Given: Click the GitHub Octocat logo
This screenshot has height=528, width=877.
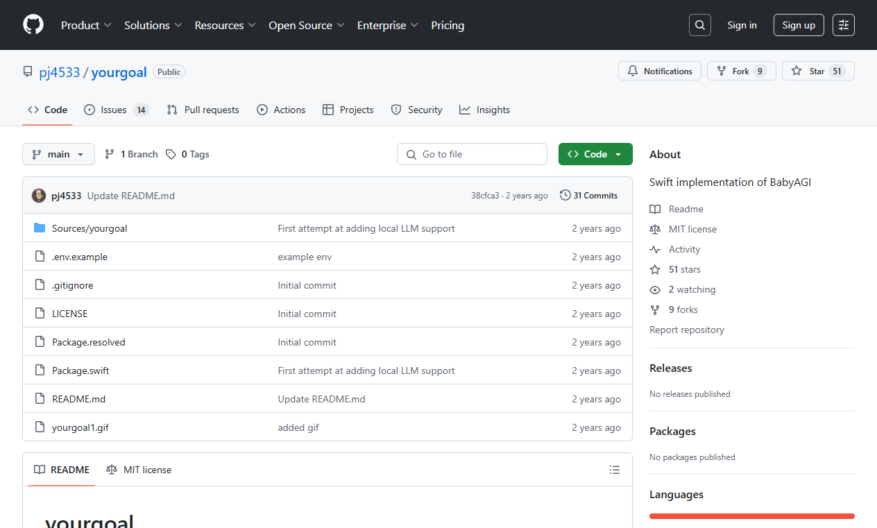Looking at the screenshot, I should [x=33, y=25].
